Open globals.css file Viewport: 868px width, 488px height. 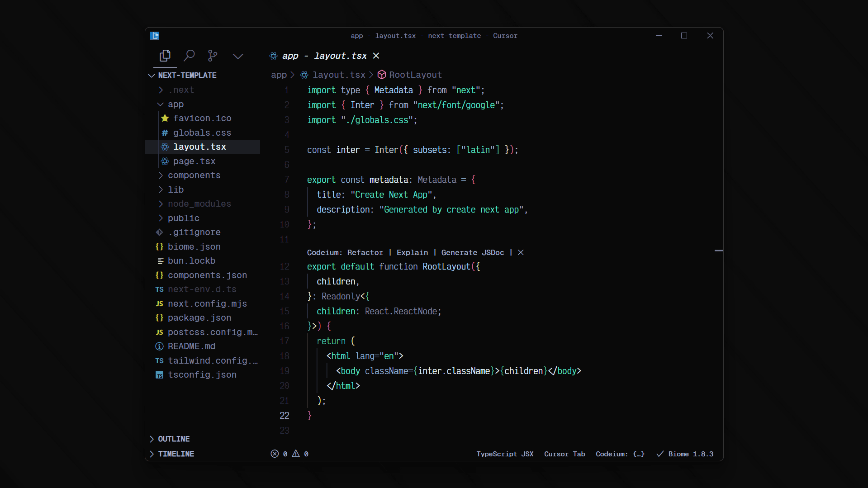tap(202, 133)
